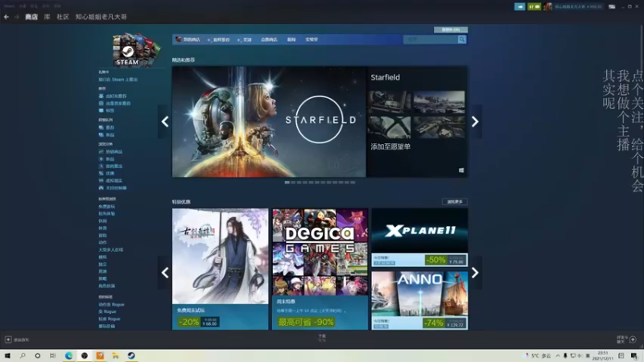
Task: Browse 角色扮演 genre in sidebar
Action: pos(107,286)
